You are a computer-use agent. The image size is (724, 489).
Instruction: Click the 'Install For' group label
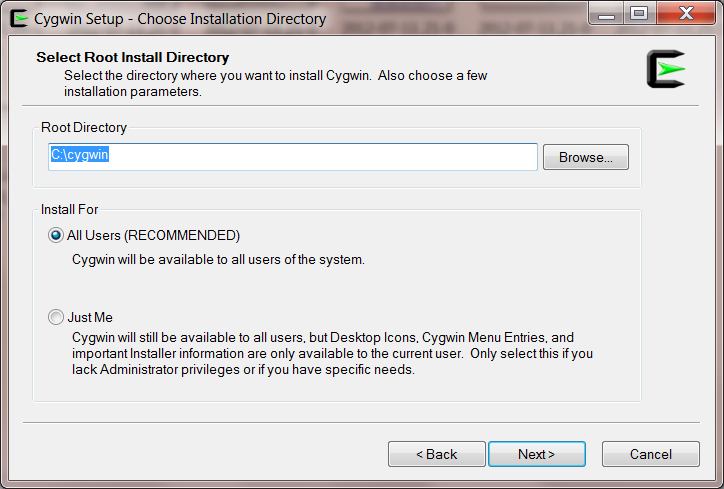[69, 210]
